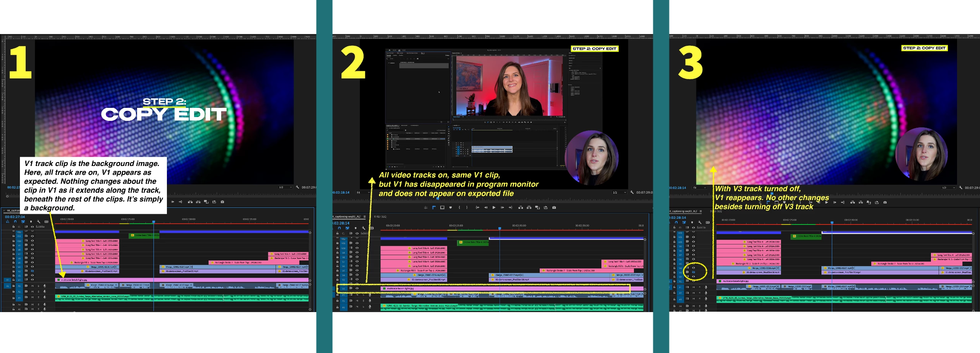This screenshot has height=353, width=980.
Task: Mute track A2 in the middle screenshot
Action: (357, 301)
